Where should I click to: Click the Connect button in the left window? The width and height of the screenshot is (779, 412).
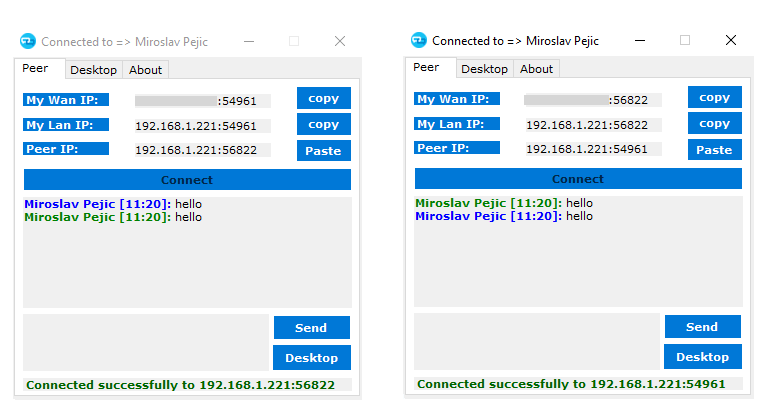coord(187,180)
